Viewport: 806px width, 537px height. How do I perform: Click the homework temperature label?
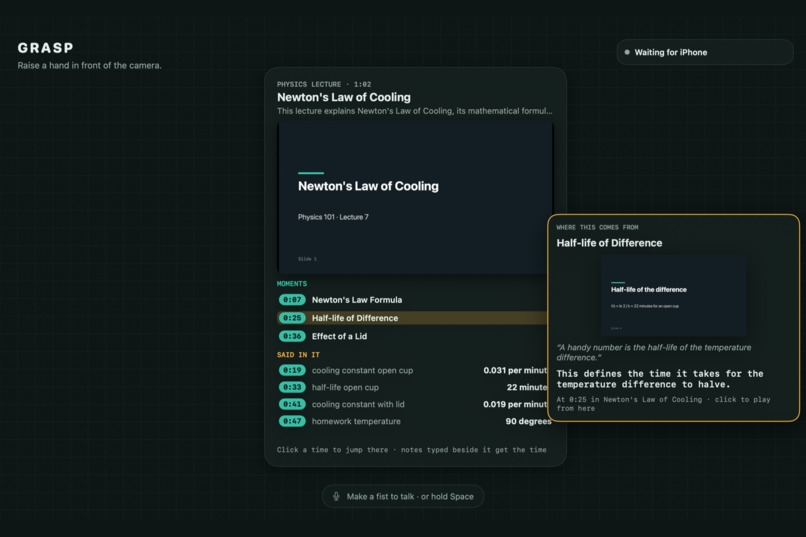356,421
